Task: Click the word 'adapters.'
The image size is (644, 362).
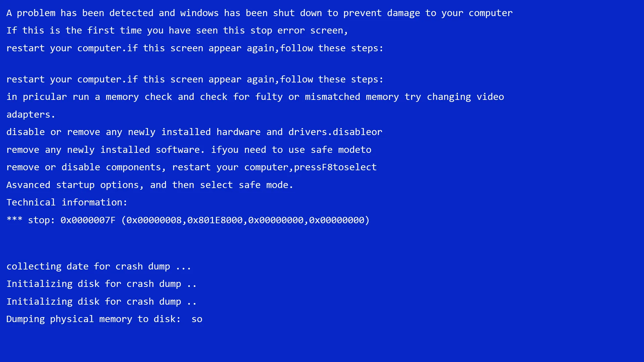Action: pyautogui.click(x=31, y=115)
